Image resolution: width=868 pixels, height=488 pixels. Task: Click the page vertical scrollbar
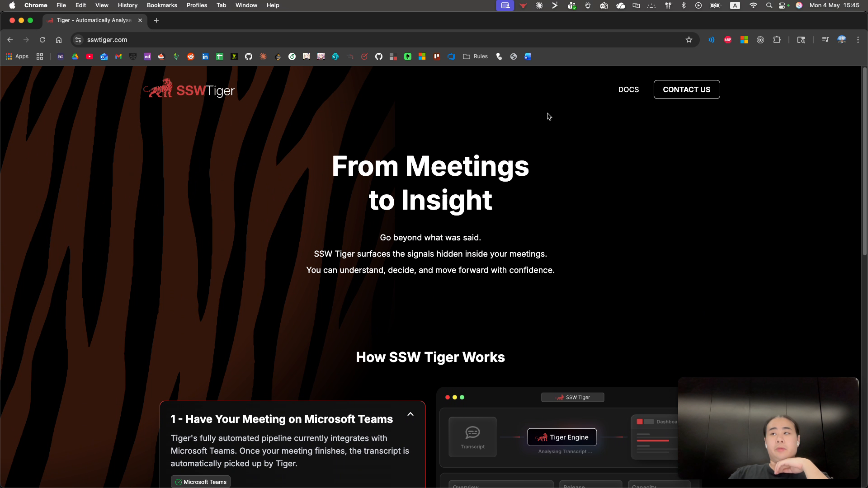pos(864,161)
